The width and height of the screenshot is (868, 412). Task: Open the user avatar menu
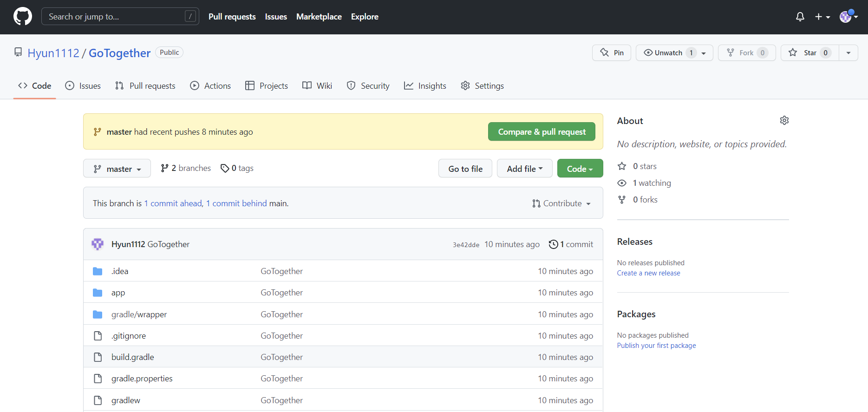(x=848, y=17)
